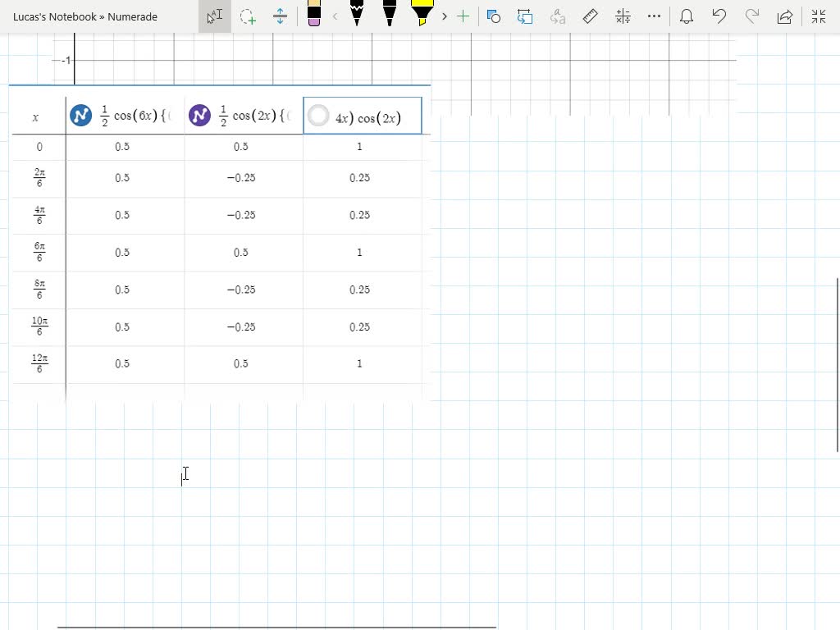
Task: Select the first black pen color
Action: [357, 16]
